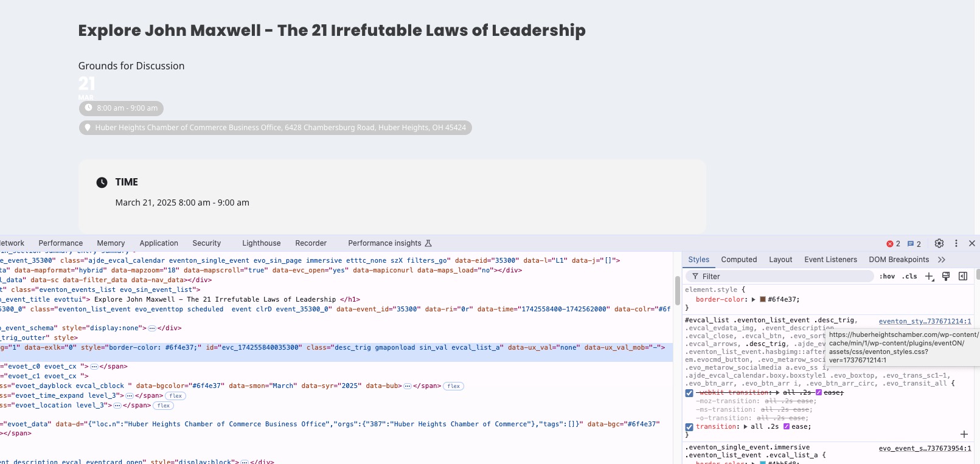Open bezier editor for transition ease
This screenshot has width=980, height=464.
pyautogui.click(x=787, y=427)
